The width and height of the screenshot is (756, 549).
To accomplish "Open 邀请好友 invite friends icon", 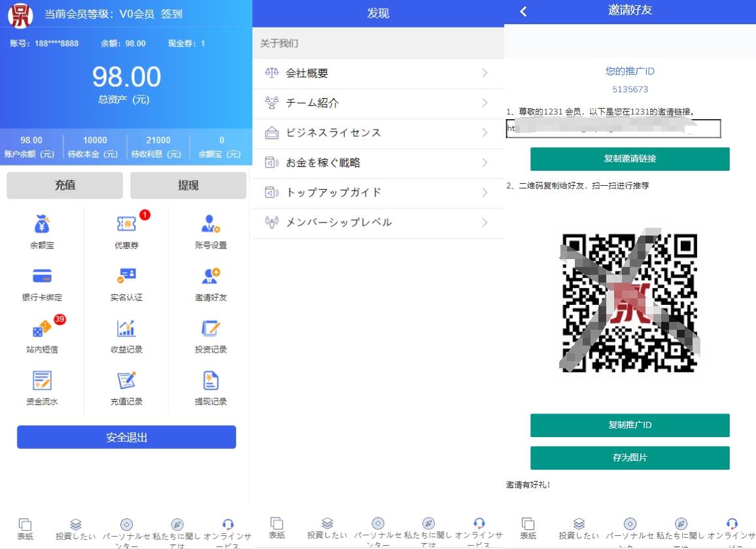I will [x=211, y=276].
